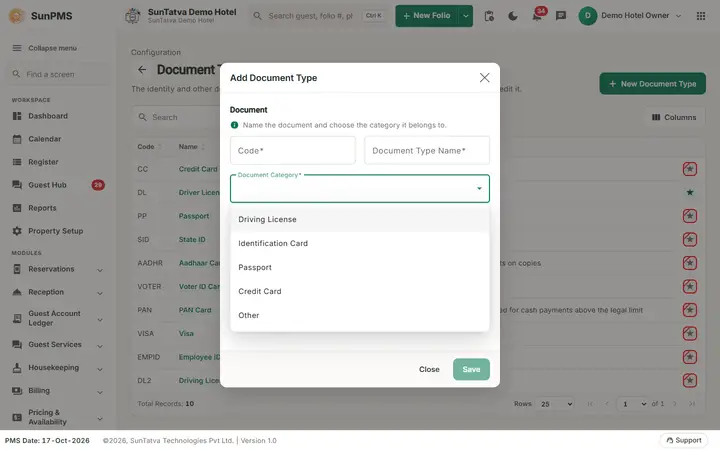Click New Document Type button
The width and height of the screenshot is (720, 450).
[652, 84]
